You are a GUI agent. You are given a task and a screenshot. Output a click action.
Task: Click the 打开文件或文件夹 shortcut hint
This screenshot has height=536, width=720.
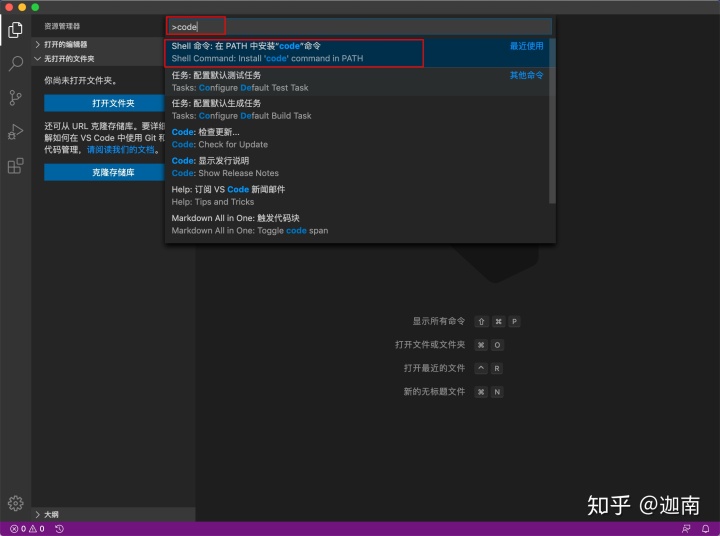(x=449, y=344)
